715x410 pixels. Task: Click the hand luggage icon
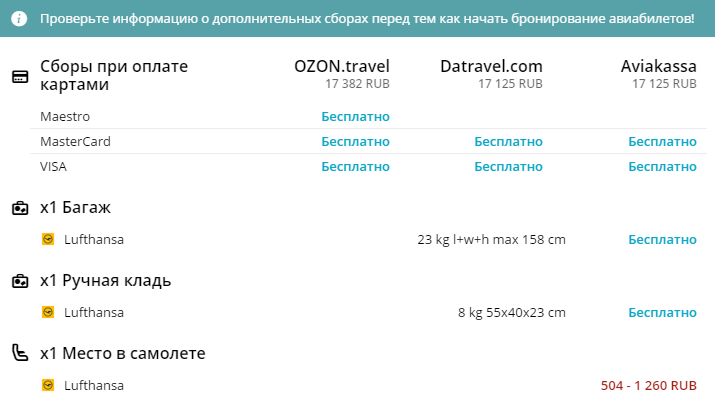coord(19,281)
